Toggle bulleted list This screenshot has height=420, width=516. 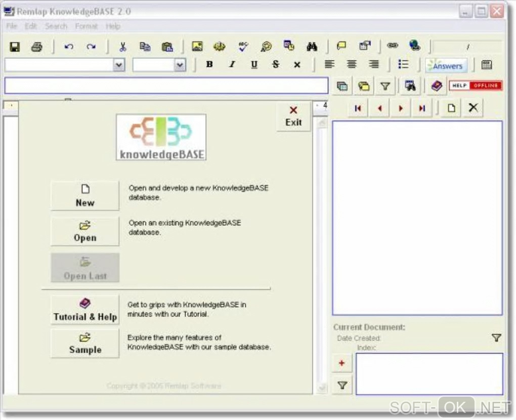[x=403, y=64]
